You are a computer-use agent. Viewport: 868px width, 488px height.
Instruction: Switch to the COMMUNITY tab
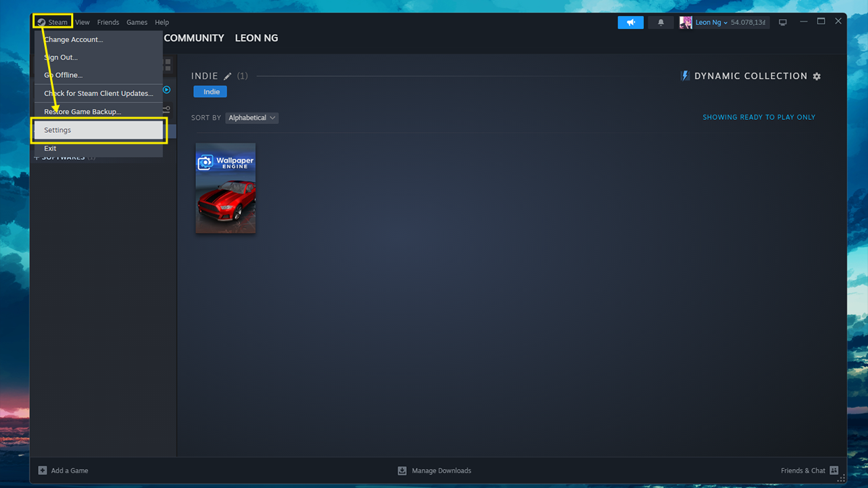click(x=194, y=38)
